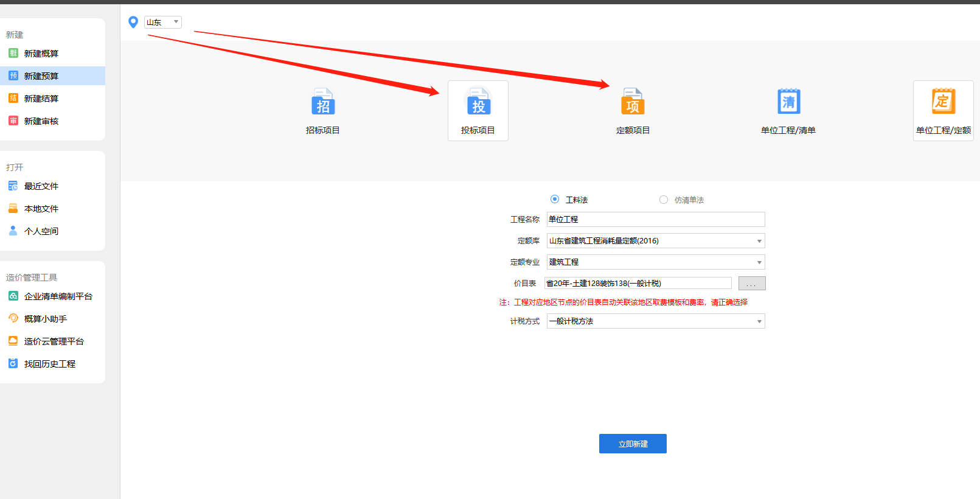
Task: Click the 价目表 text field
Action: (x=638, y=283)
